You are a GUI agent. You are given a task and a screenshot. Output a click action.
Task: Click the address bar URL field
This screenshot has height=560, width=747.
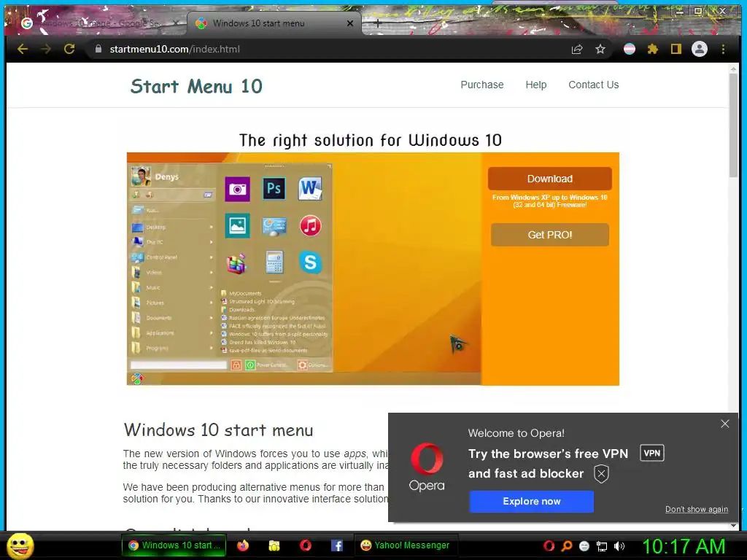tap(333, 49)
